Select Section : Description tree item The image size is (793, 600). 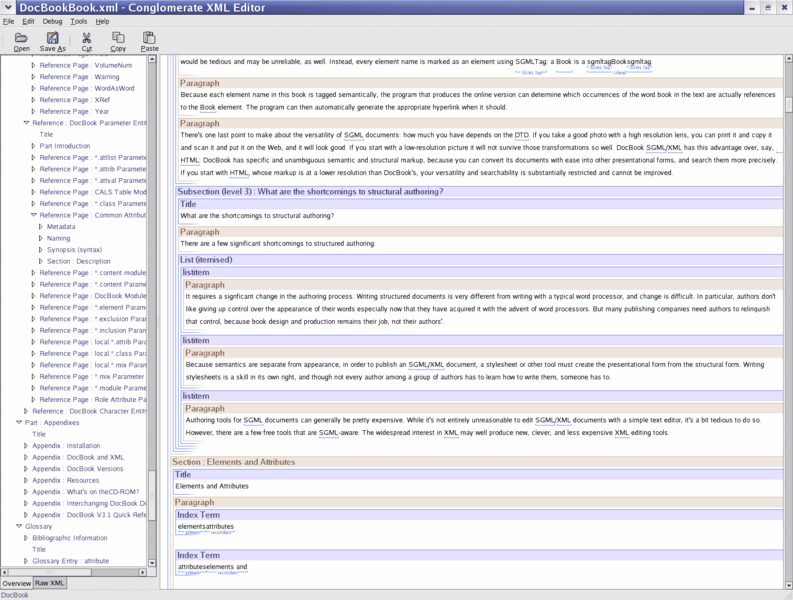coord(78,262)
